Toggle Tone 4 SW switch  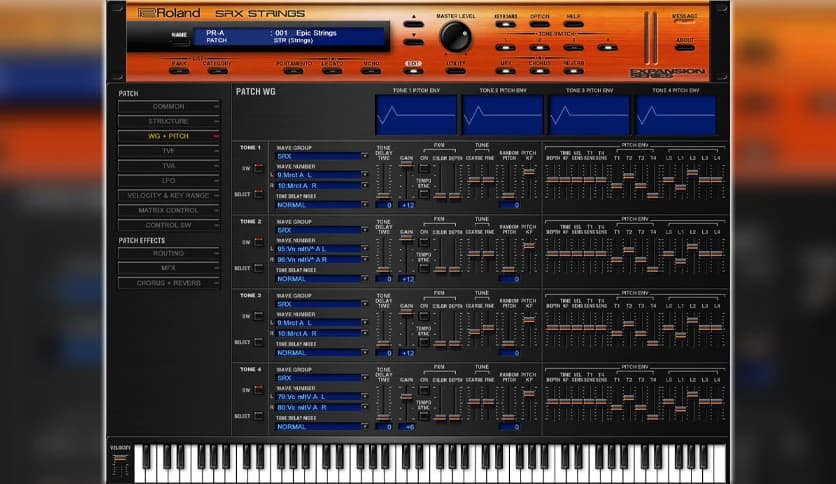point(259,390)
